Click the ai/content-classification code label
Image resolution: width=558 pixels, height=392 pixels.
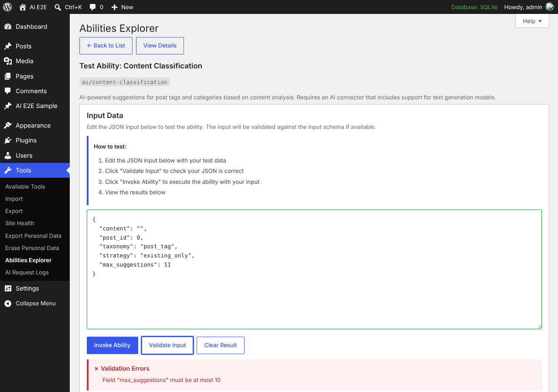[x=125, y=82]
